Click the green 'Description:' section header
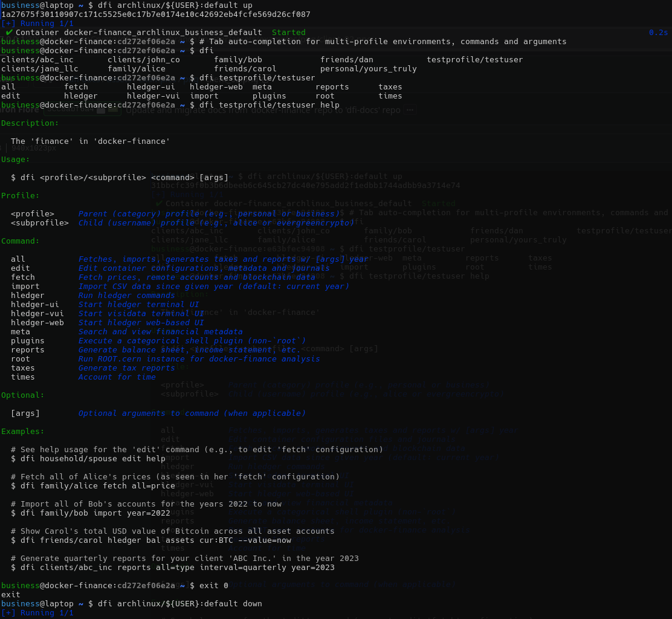This screenshot has height=619, width=672. click(x=30, y=123)
